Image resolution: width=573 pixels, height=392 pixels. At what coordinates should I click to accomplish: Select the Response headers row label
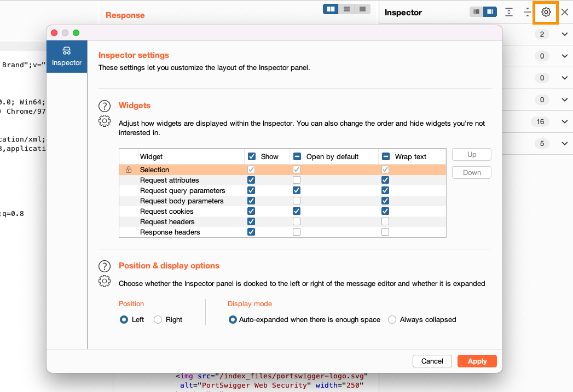click(x=170, y=232)
